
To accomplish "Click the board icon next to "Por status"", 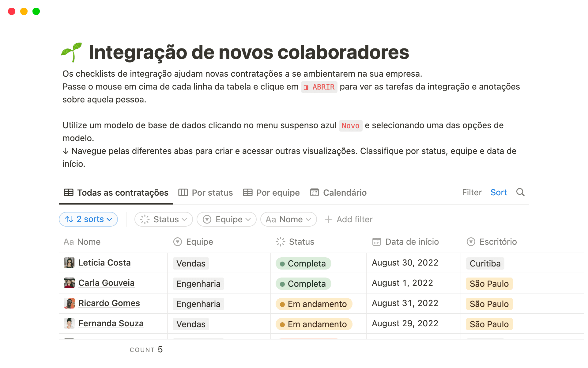I will [183, 192].
